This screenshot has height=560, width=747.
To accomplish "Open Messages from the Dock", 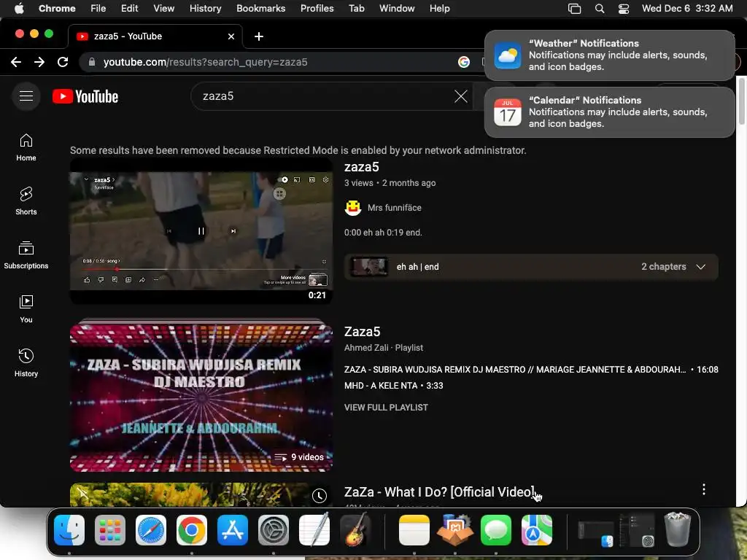I will click(x=496, y=529).
